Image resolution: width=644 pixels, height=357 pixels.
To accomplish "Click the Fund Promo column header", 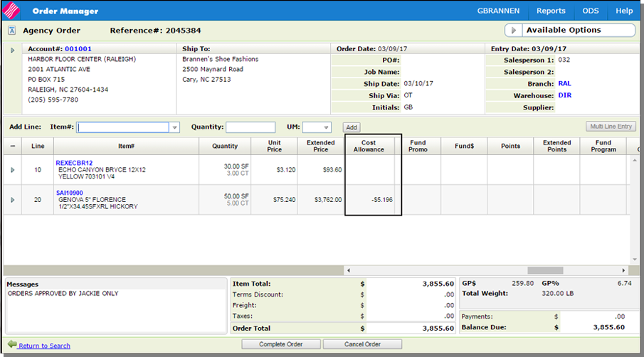I will point(418,146).
